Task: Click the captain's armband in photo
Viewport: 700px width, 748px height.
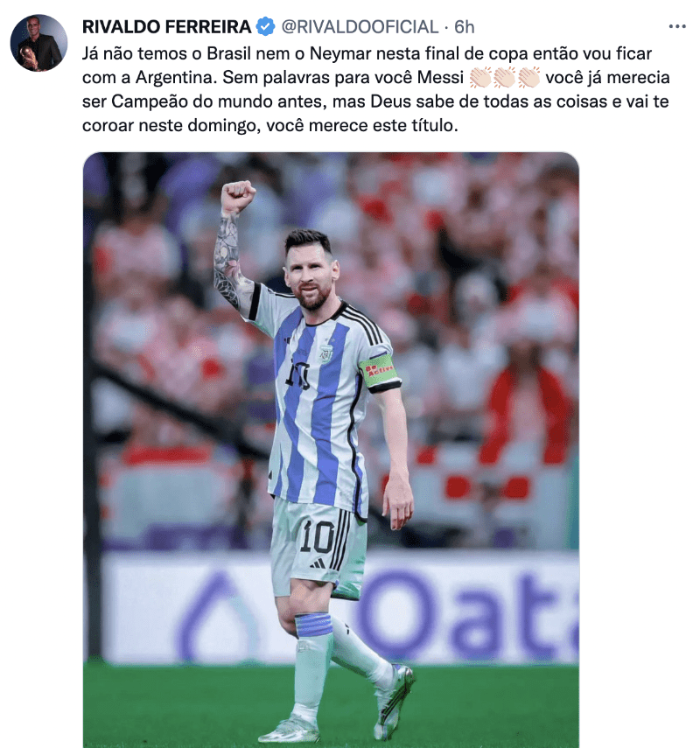Action: tap(378, 371)
